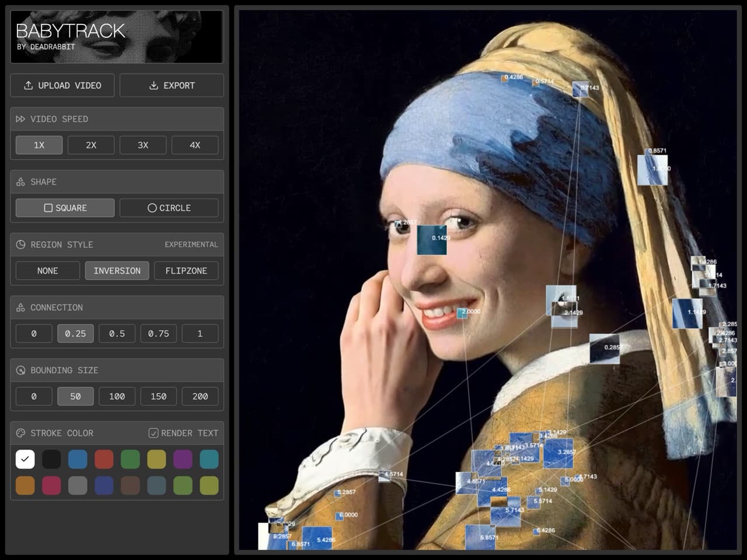Set video speed to 2X

click(x=91, y=145)
